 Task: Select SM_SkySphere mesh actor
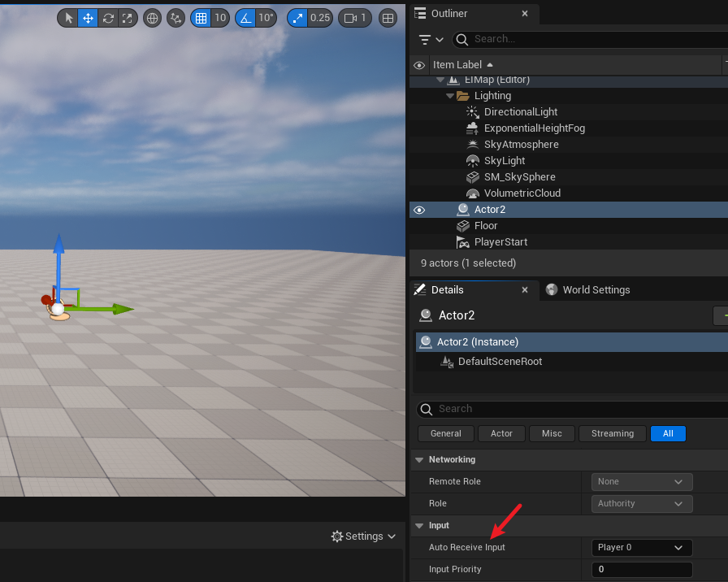(x=519, y=177)
